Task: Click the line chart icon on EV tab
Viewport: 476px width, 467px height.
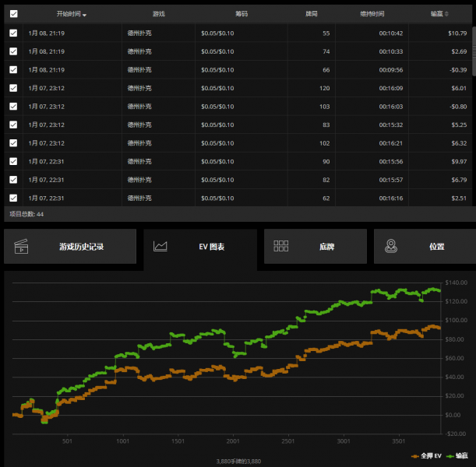Action: point(160,247)
